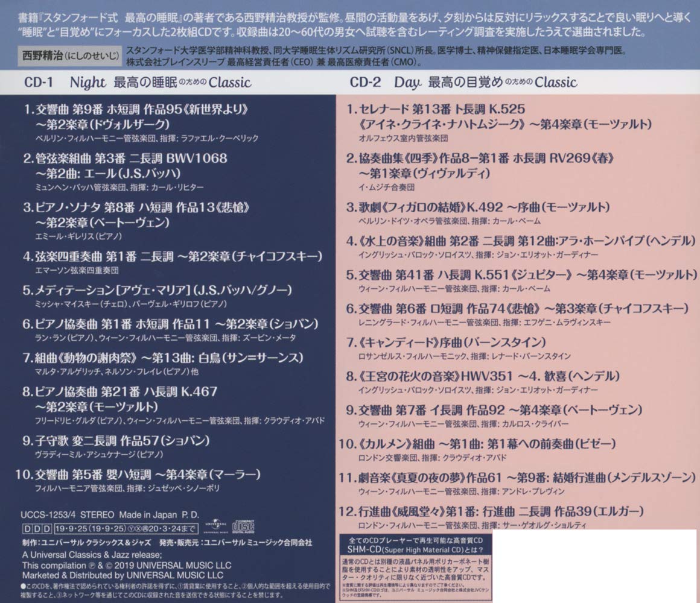Select CD-2 track 5 交響曲 第41番 ジュピター
This screenshot has width=700, height=603.
coord(521,275)
